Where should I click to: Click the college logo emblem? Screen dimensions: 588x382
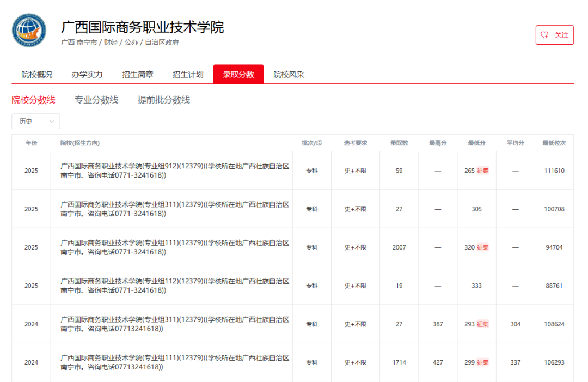coord(29,31)
